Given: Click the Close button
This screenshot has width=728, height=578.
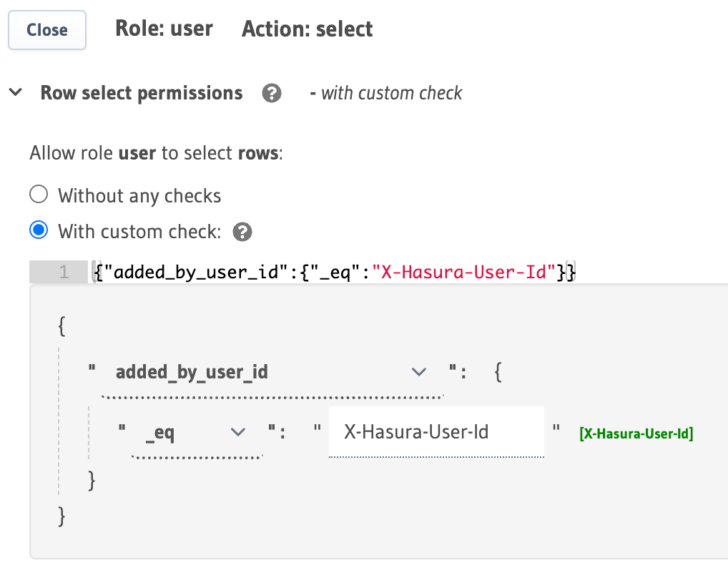Looking at the screenshot, I should pyautogui.click(x=46, y=30).
